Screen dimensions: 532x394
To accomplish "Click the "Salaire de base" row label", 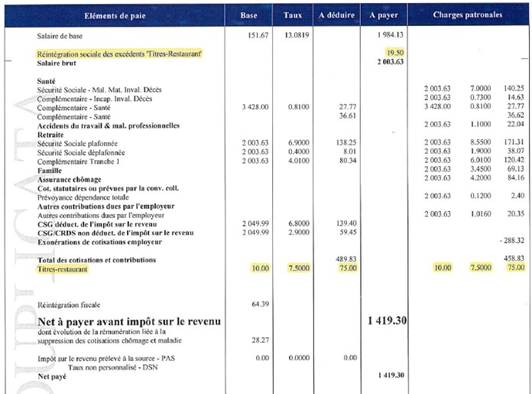I will 60,36.
